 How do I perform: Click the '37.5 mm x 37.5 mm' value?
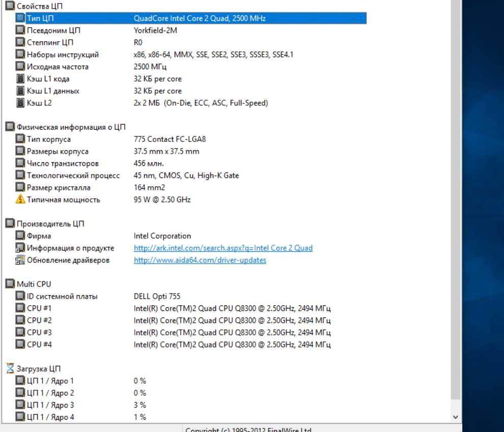pos(166,151)
